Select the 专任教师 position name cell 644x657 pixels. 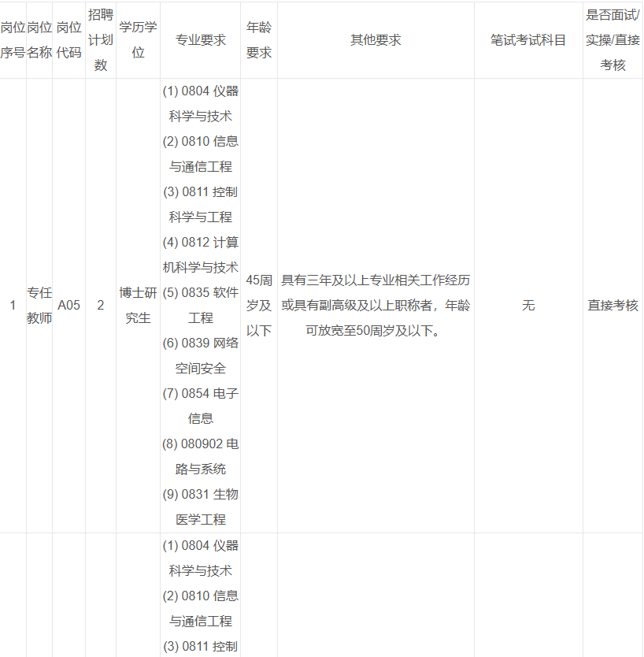tap(39, 306)
